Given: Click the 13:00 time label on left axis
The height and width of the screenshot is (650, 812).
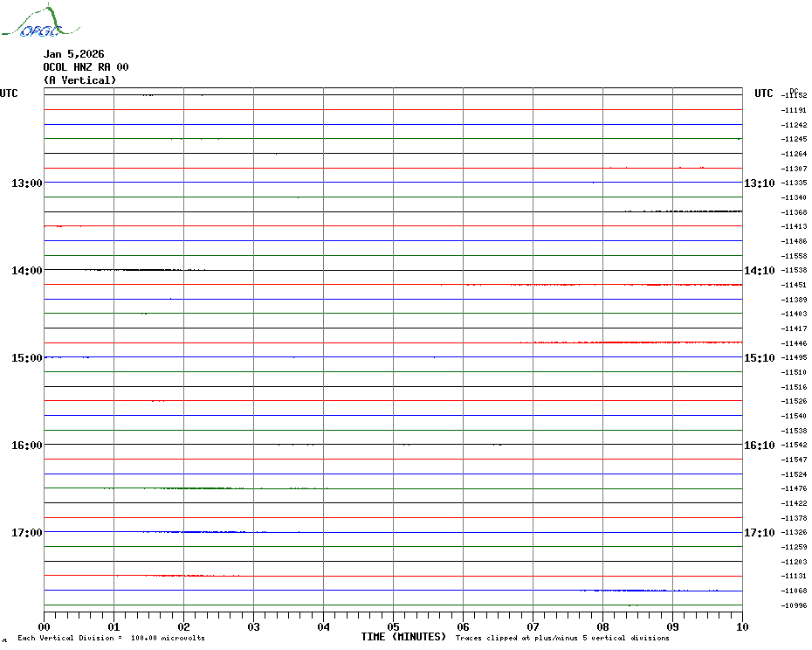Looking at the screenshot, I should 27,183.
